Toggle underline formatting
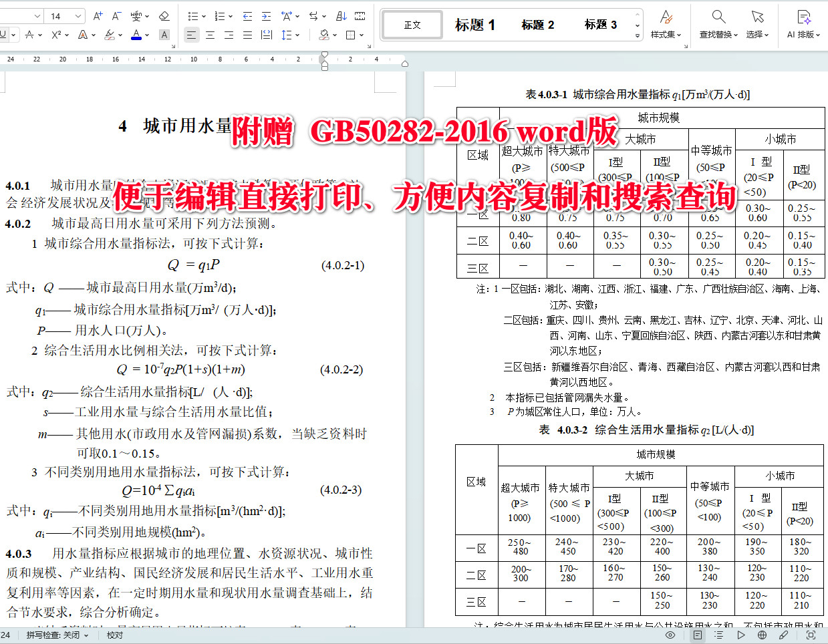Viewport: 828px width, 644px height. [x=3, y=35]
